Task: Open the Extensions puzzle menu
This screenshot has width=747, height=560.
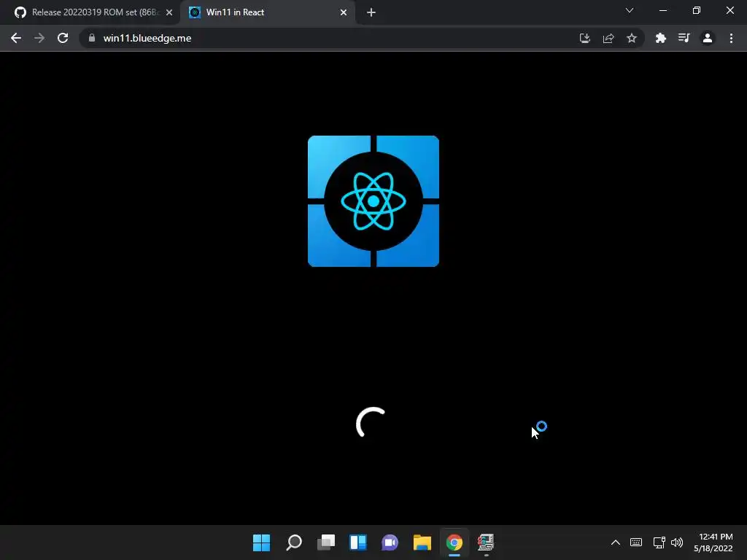Action: coord(660,38)
